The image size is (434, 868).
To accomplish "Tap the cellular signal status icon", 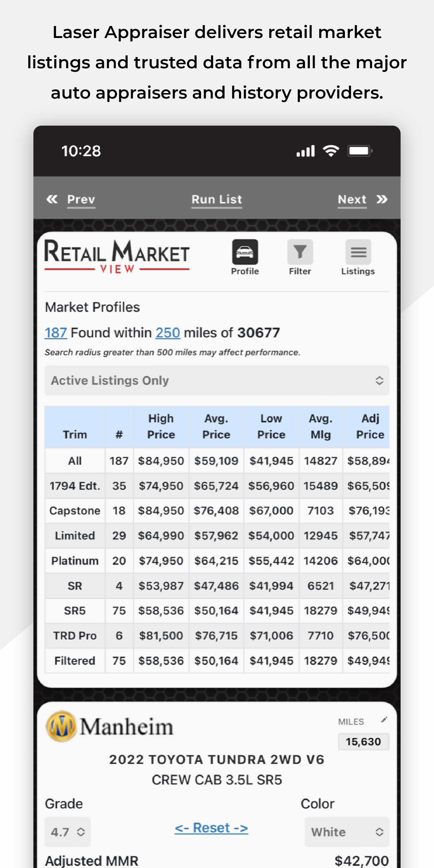I will click(306, 151).
